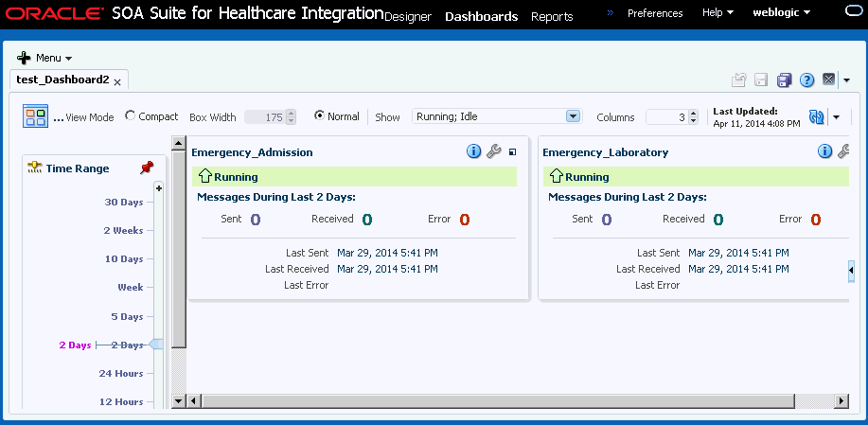The width and height of the screenshot is (868, 425).
Task: Decrease Columns with the down arrow
Action: pyautogui.click(x=693, y=120)
